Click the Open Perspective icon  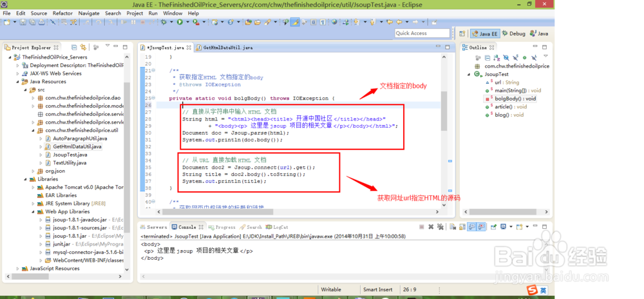click(462, 34)
